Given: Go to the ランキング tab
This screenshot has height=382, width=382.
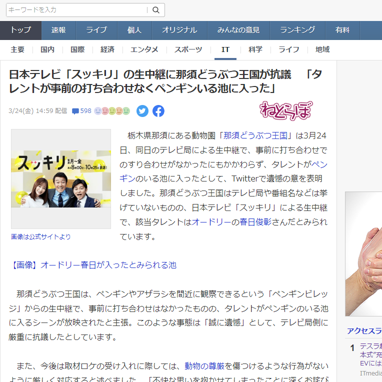Looking at the screenshot, I should 297,30.
